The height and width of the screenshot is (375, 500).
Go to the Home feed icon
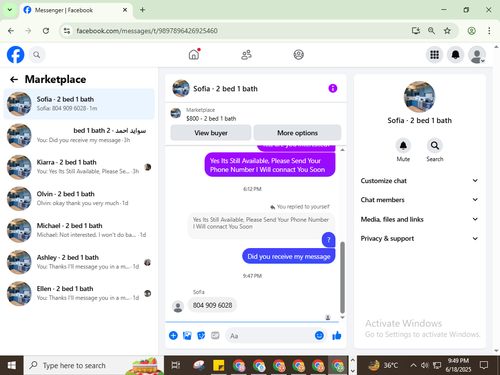[194, 54]
